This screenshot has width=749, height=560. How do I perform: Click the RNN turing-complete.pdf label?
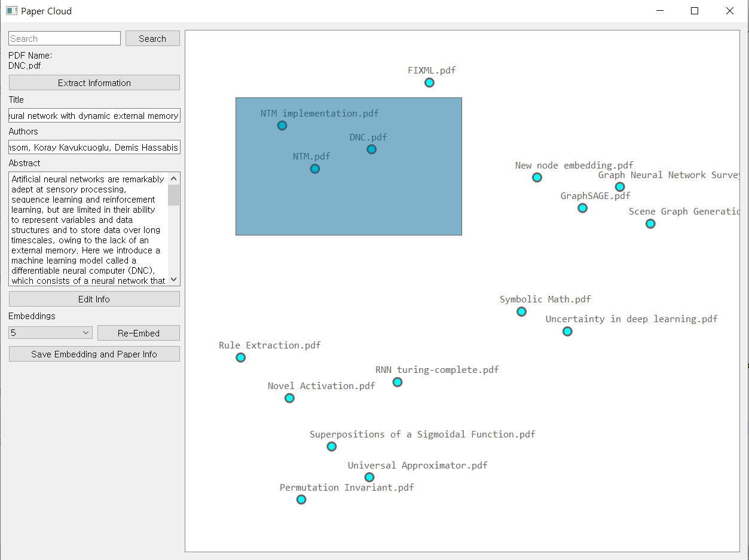pyautogui.click(x=437, y=369)
